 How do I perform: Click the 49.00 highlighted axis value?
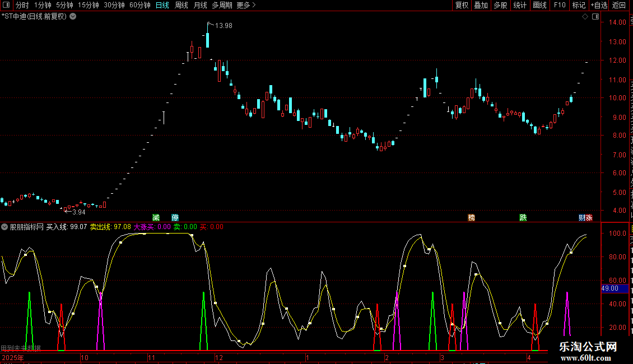(x=615, y=288)
